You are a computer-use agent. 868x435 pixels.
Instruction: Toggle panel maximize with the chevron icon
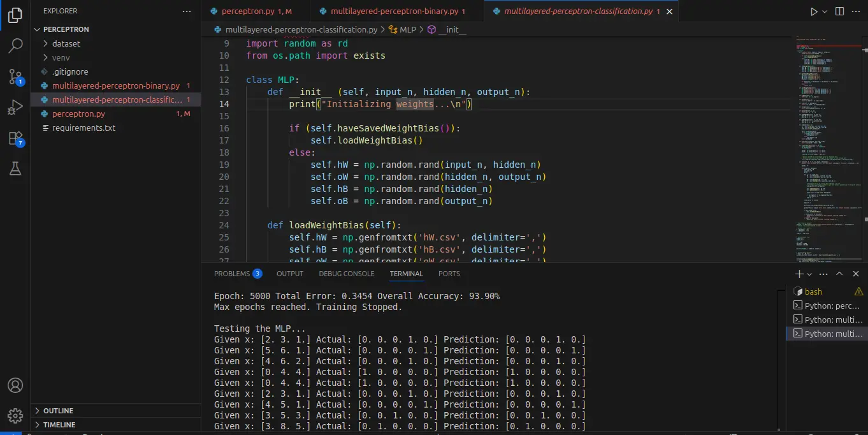[839, 273]
